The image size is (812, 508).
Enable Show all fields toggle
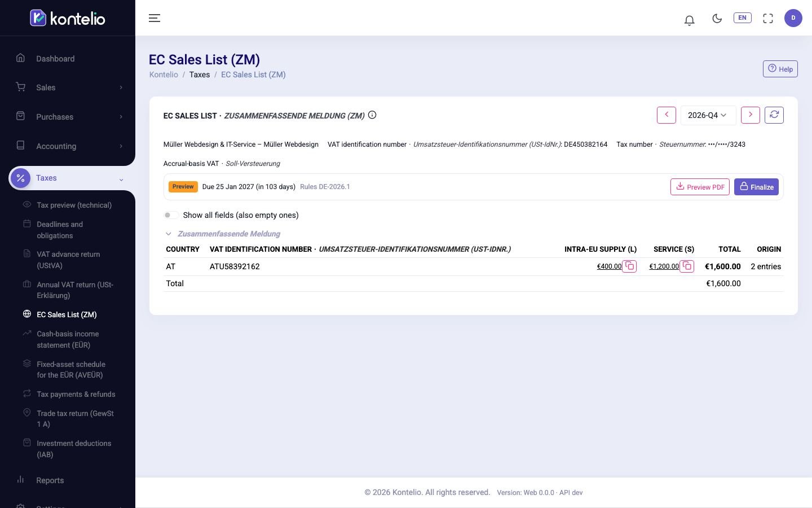tap(171, 215)
